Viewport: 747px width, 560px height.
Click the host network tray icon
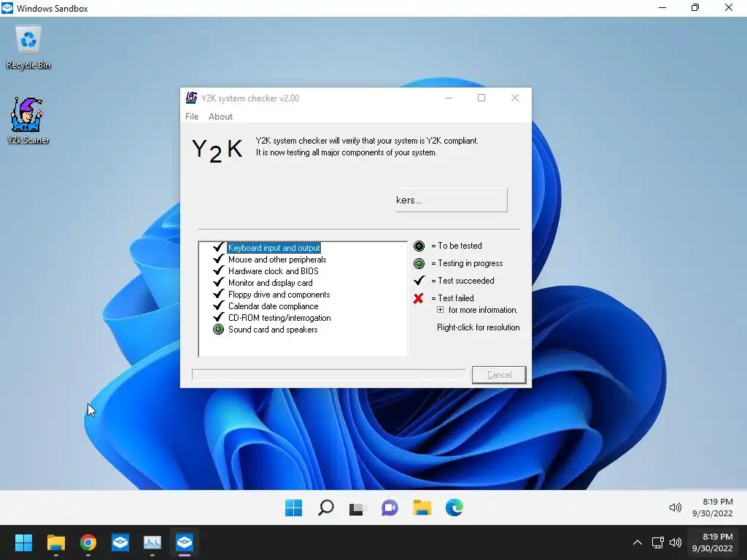(x=657, y=542)
